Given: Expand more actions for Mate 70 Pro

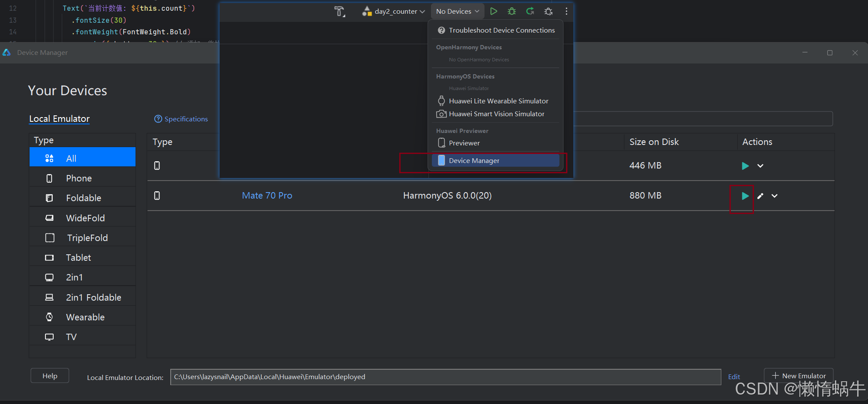Looking at the screenshot, I should pos(775,196).
